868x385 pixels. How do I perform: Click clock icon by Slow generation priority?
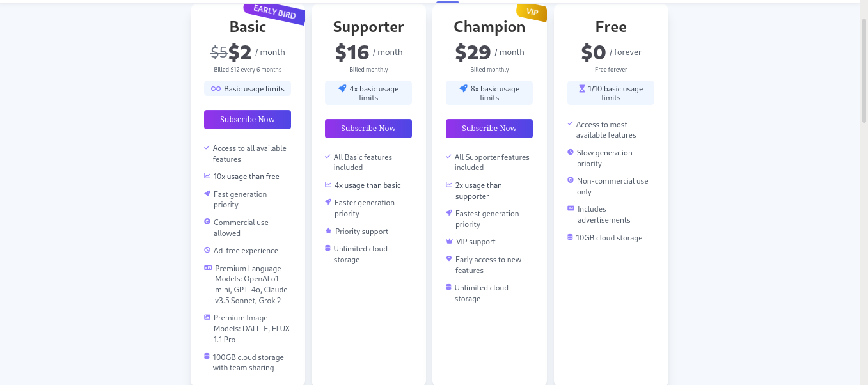point(570,153)
